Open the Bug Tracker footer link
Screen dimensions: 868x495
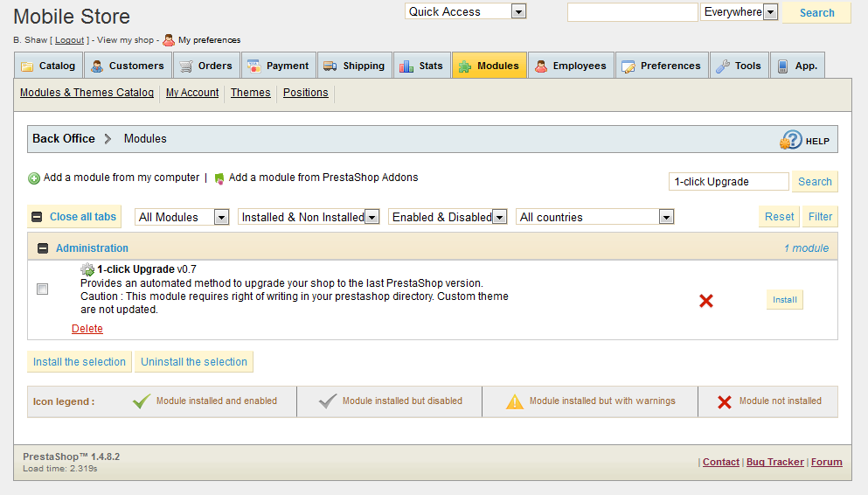775,462
